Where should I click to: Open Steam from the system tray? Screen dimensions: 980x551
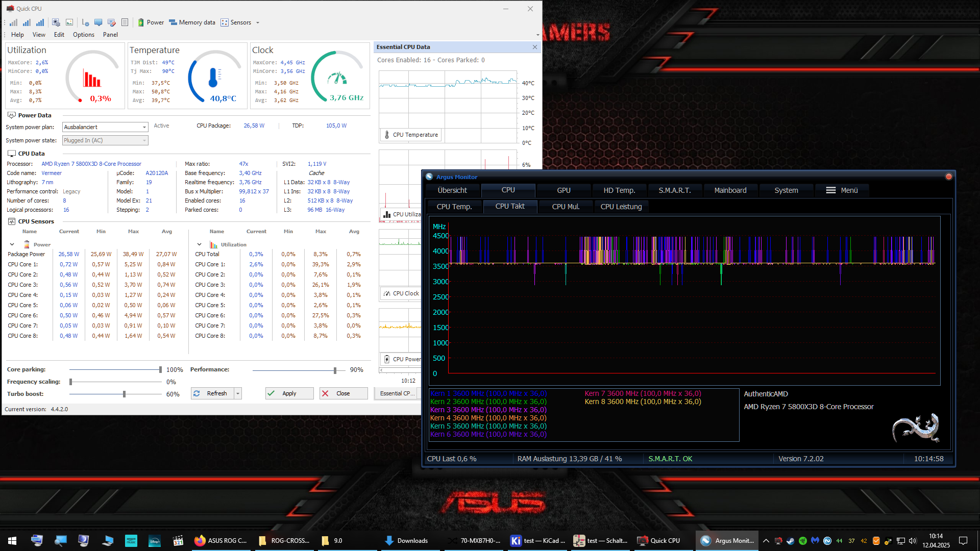[x=791, y=541]
